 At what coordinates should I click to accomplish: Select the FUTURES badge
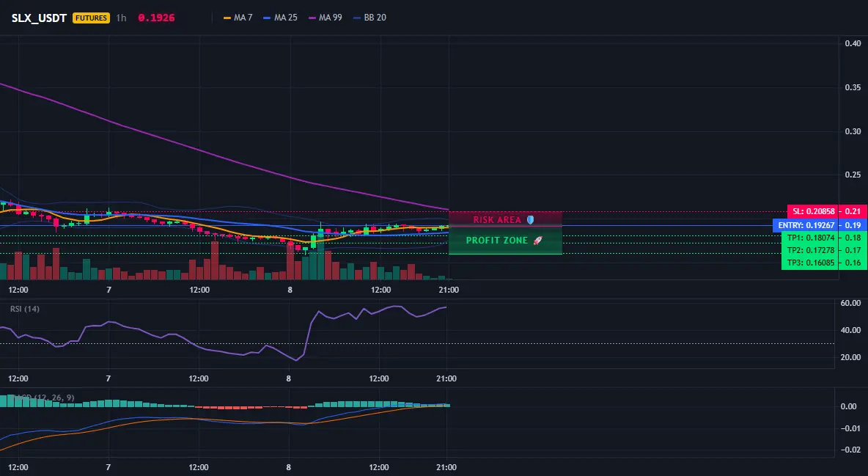92,18
